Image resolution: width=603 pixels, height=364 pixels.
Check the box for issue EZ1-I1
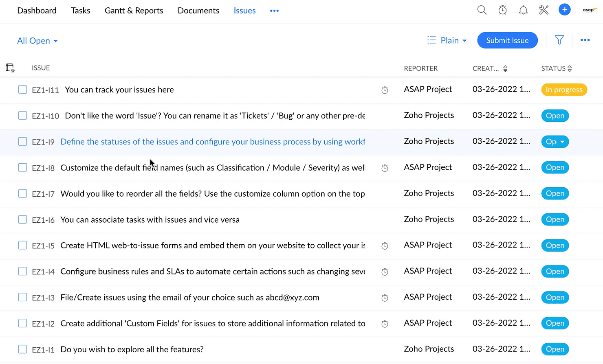pos(22,349)
